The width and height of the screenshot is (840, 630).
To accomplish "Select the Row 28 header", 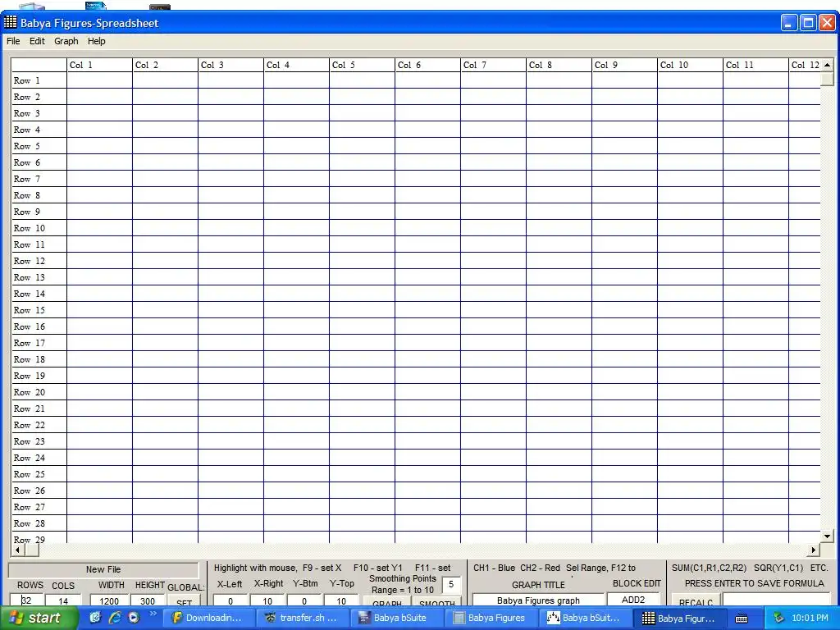I will [39, 523].
